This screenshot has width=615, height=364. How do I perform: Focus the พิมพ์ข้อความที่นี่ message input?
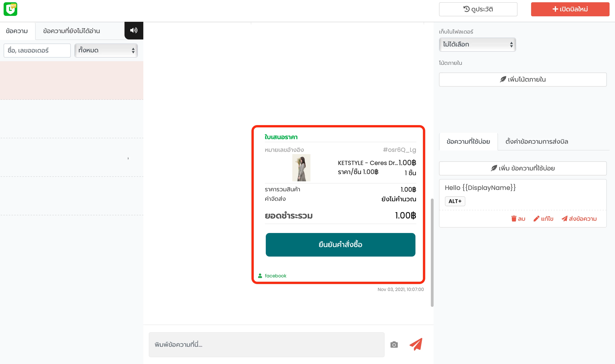point(266,345)
